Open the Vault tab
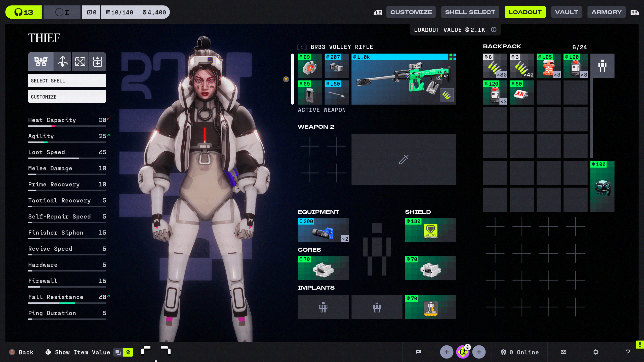 (566, 12)
